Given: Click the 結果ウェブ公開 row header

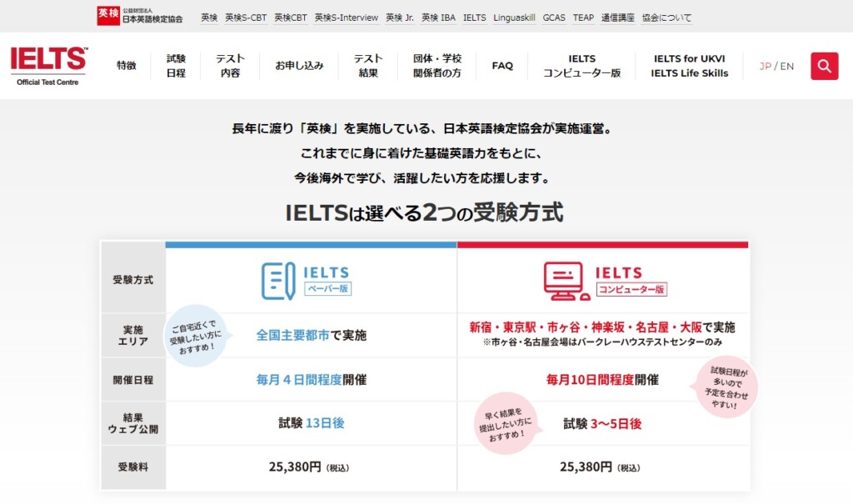Looking at the screenshot, I should point(133,423).
